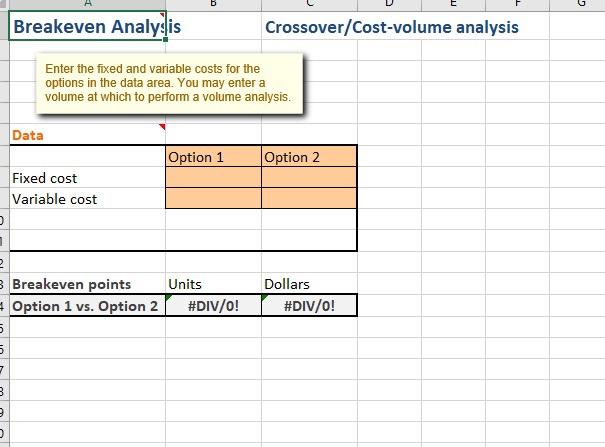Select column C header
The image size is (605, 447).
click(x=309, y=5)
